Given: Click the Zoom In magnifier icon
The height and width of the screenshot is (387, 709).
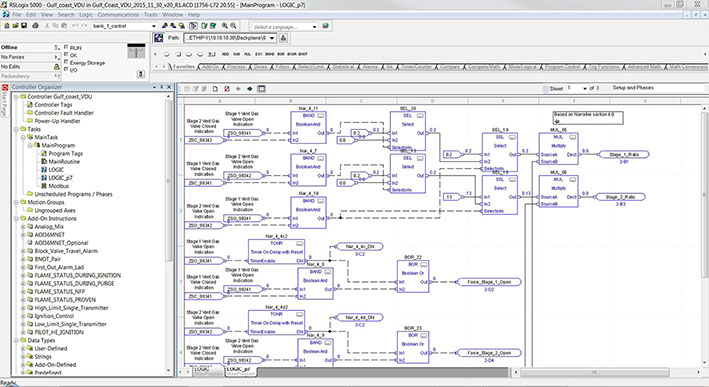Looking at the screenshot, I should [224, 26].
